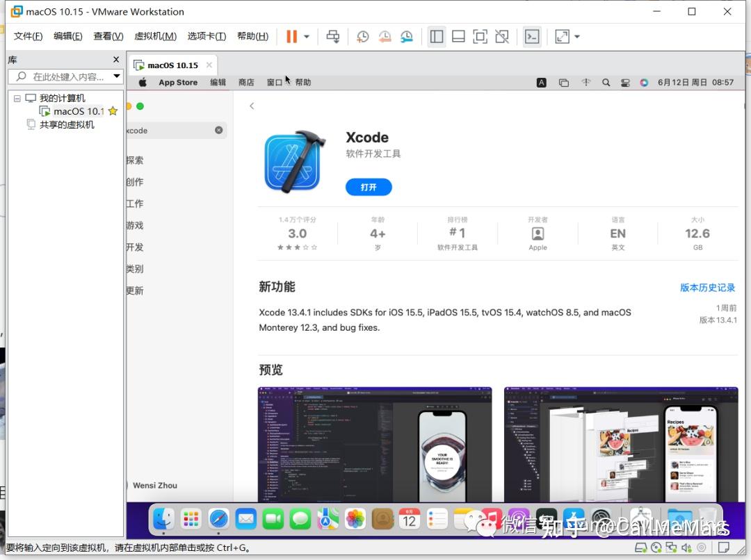
Task: Enter full screen mode icon in VMware toolbar
Action: coord(480,36)
